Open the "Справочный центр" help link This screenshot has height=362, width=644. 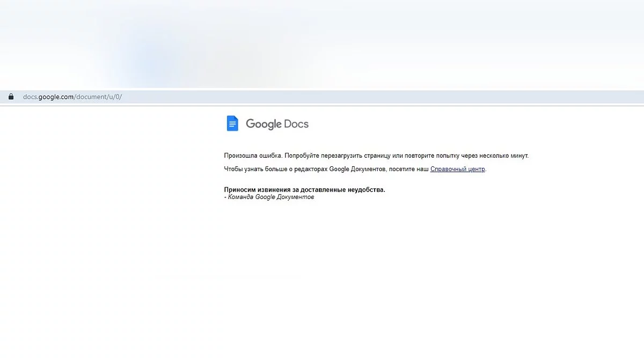click(x=457, y=169)
